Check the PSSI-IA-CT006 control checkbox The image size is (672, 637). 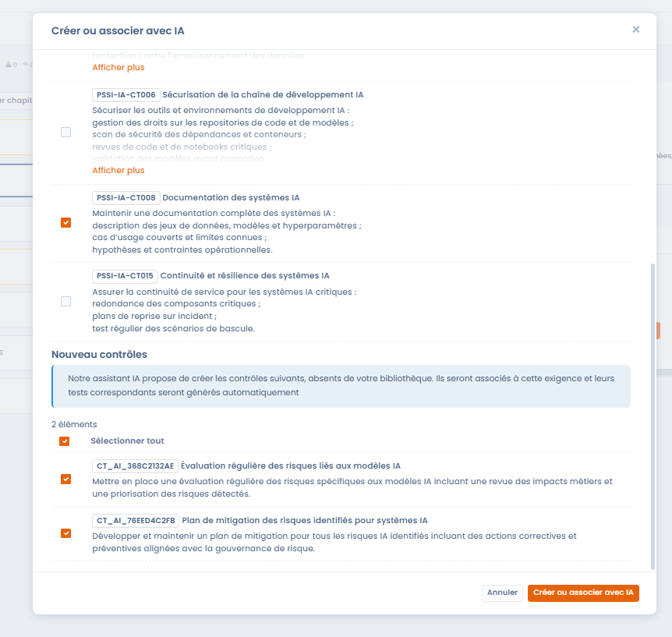(x=65, y=133)
